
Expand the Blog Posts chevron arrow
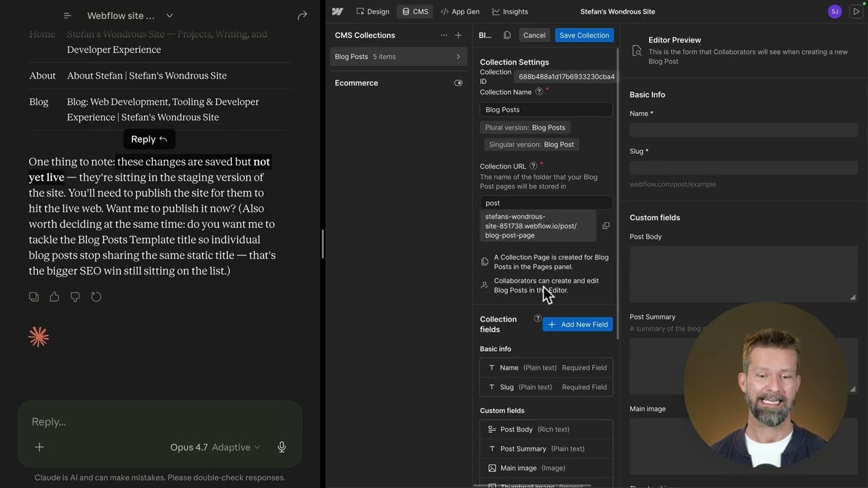(458, 56)
